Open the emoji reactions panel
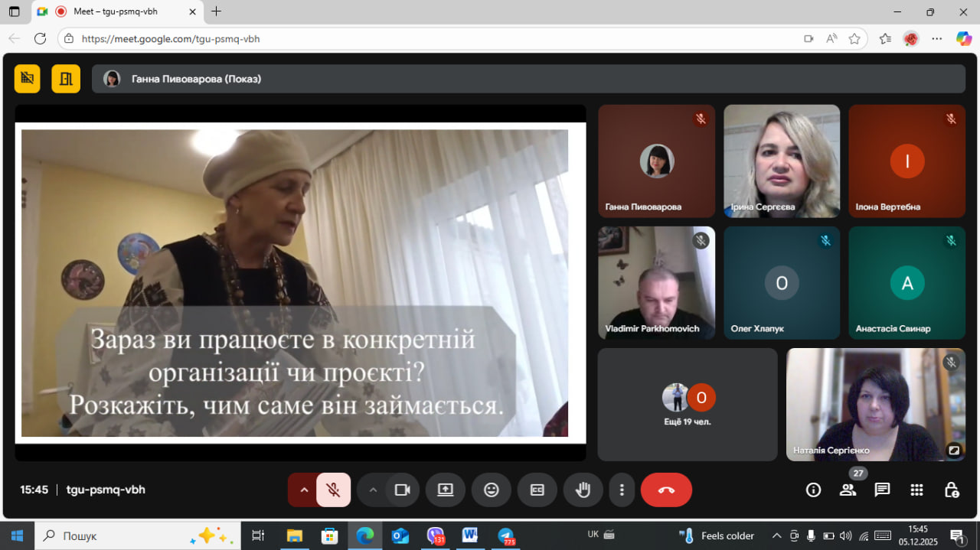This screenshot has height=550, width=980. coord(492,490)
